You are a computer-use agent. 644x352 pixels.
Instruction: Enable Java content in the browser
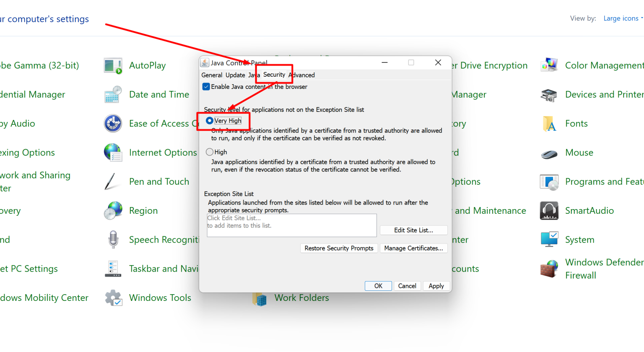pos(206,86)
